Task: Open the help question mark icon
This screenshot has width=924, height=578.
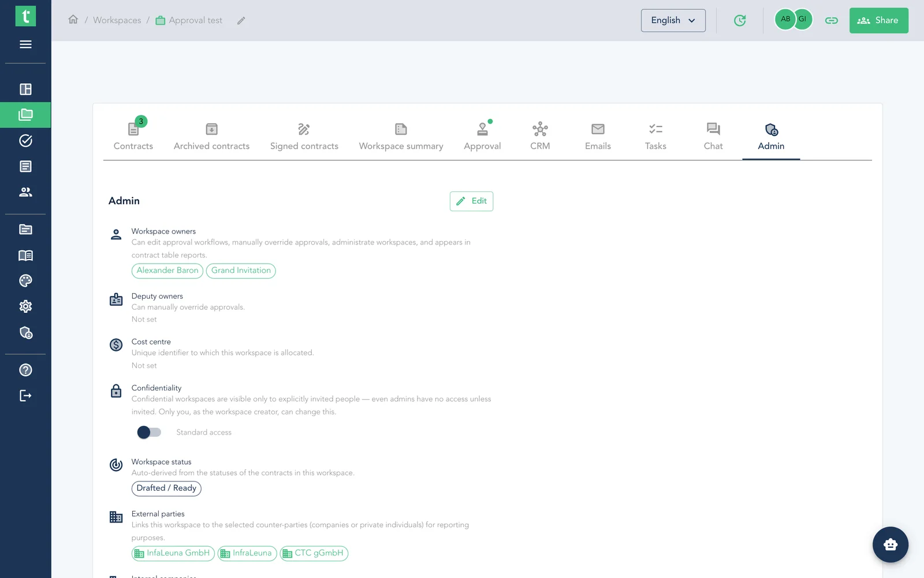Action: click(x=25, y=370)
